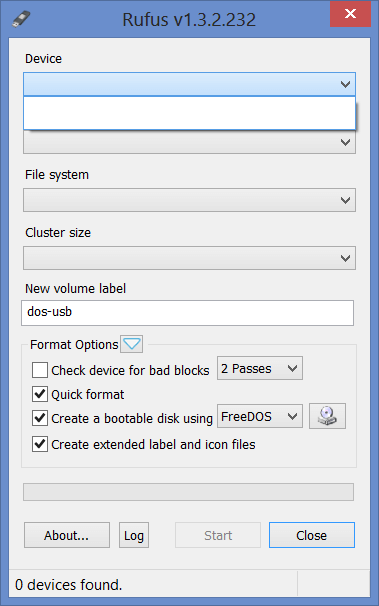
Task: Toggle Create extended label and icon files
Action: pyautogui.click(x=40, y=444)
